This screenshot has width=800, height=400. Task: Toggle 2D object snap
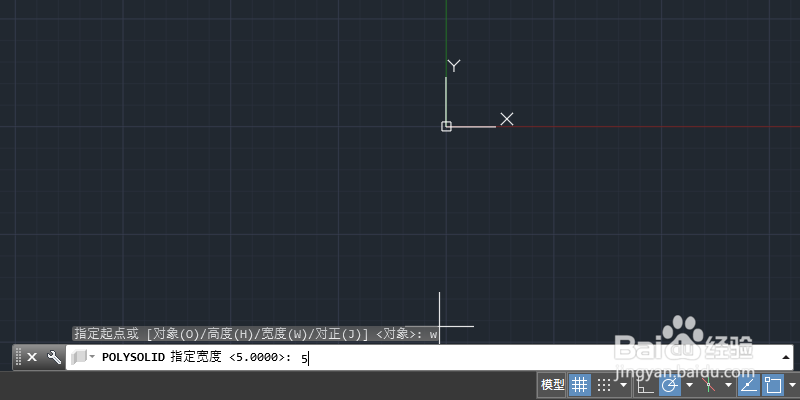[x=773, y=385]
